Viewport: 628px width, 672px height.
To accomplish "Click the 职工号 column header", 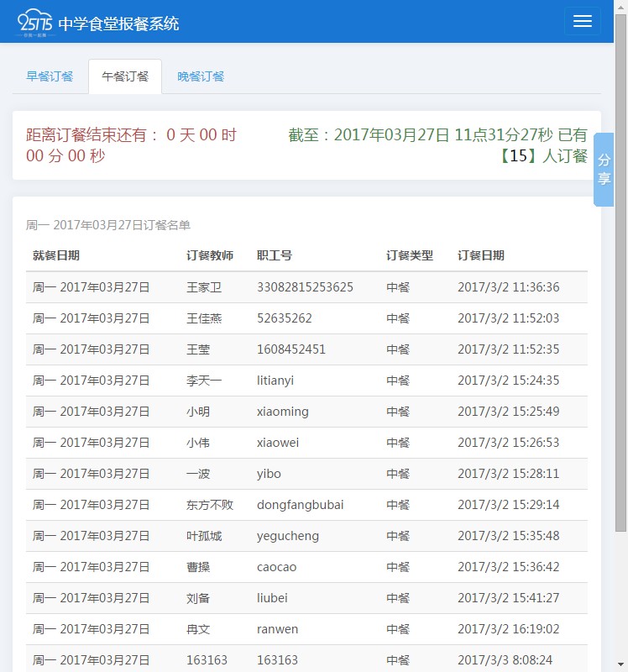I will pyautogui.click(x=275, y=255).
